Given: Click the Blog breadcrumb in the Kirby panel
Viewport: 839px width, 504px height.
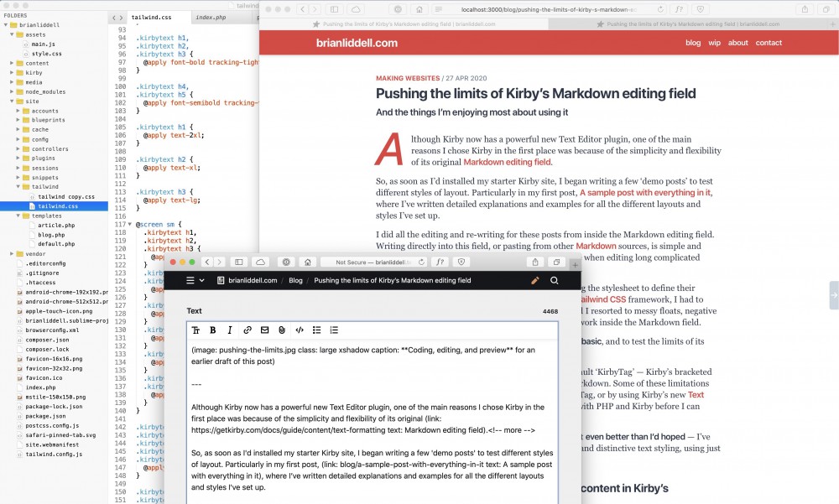Looking at the screenshot, I should tap(295, 280).
